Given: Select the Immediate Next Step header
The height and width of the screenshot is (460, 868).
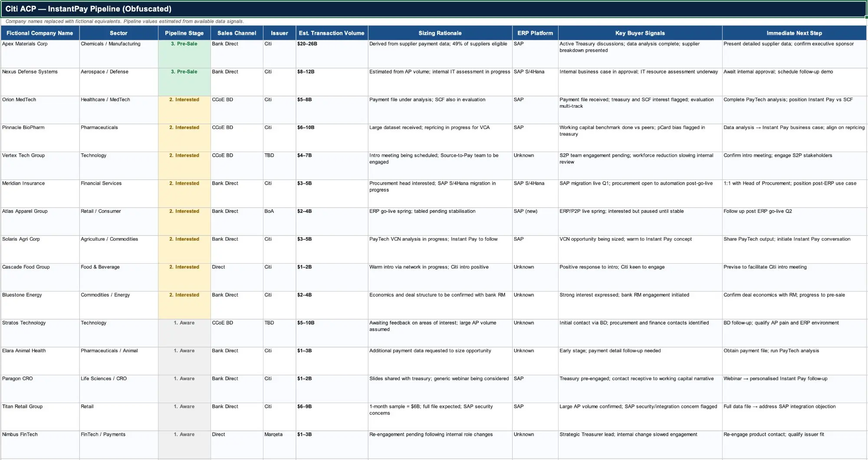Looking at the screenshot, I should click(x=794, y=33).
